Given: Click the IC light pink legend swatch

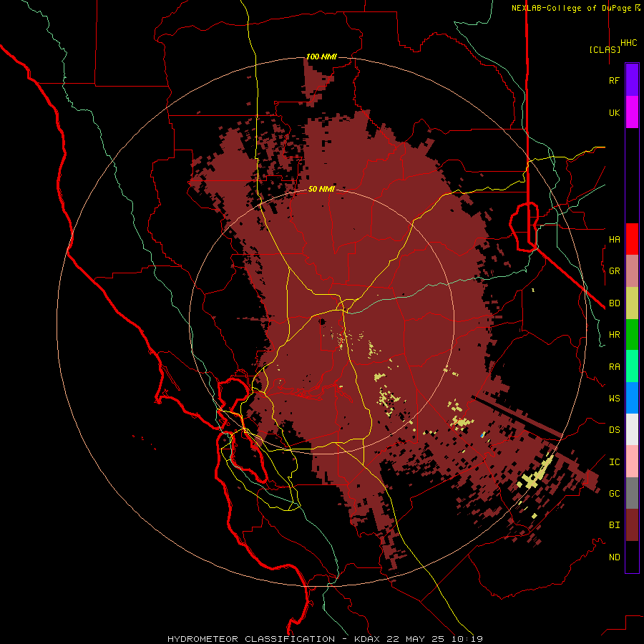Looking at the screenshot, I should tap(632, 462).
